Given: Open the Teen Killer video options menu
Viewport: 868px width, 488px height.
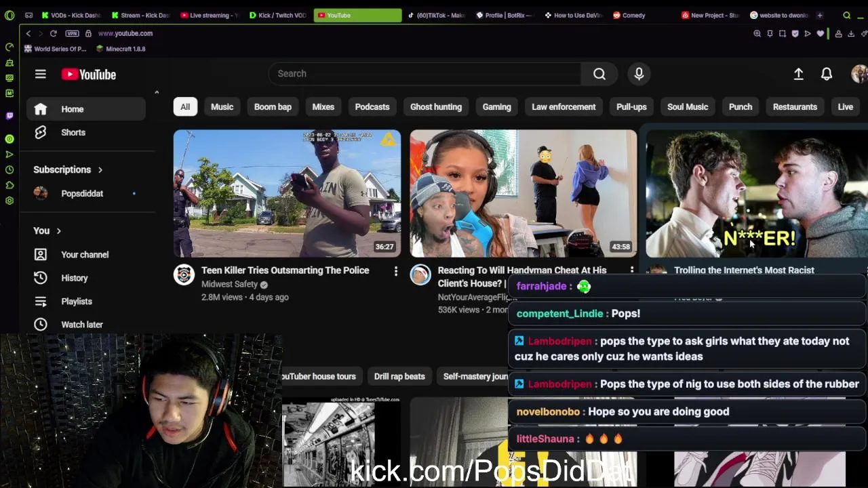Looking at the screenshot, I should (x=396, y=272).
